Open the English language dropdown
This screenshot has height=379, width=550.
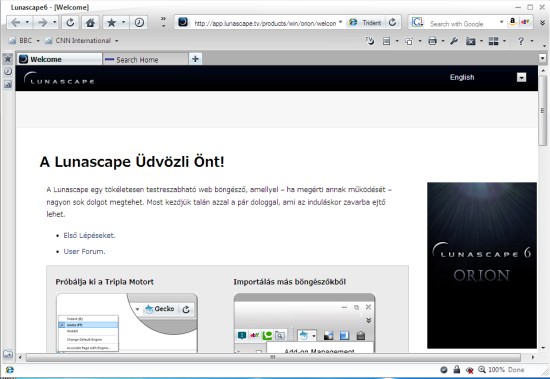(521, 77)
